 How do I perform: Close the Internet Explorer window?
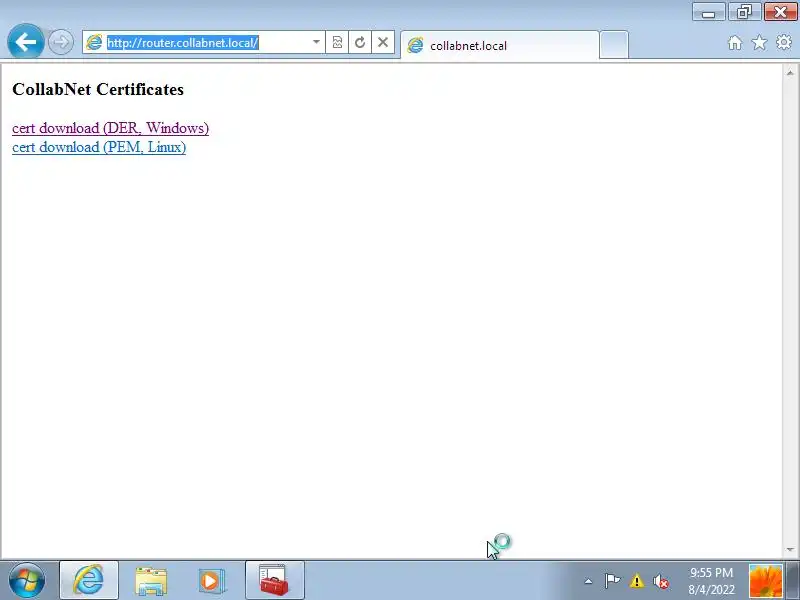click(x=780, y=12)
